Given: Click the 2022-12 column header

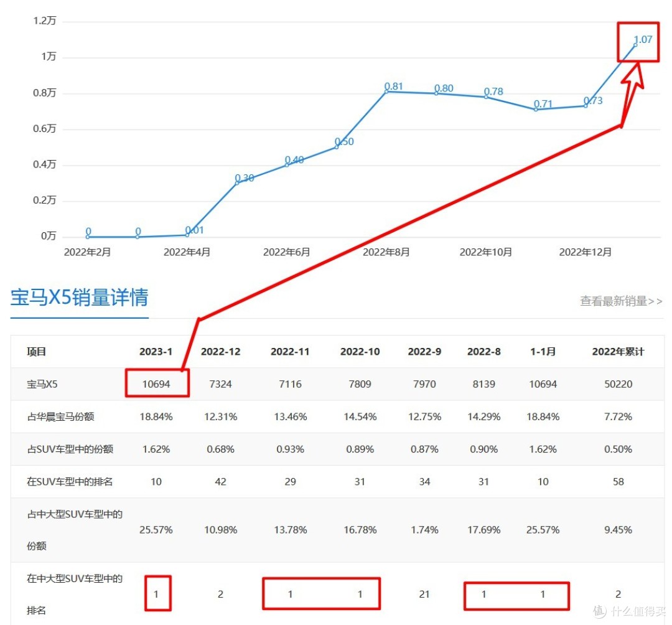Looking at the screenshot, I should [x=221, y=352].
